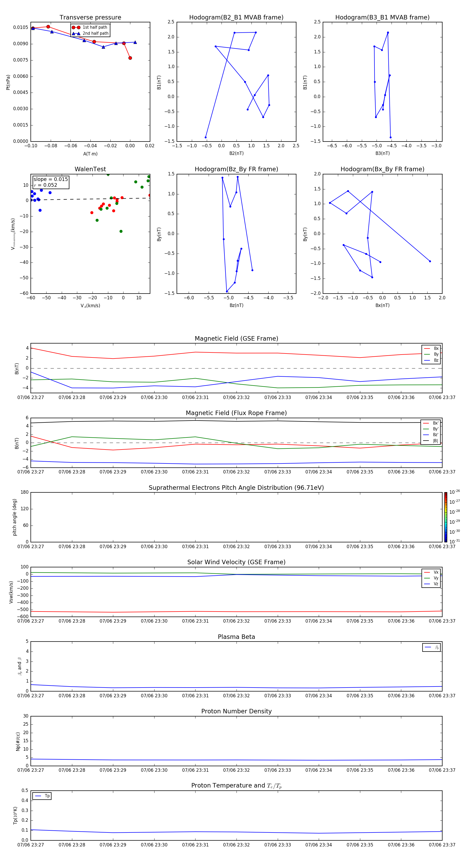Select the By entry in GSE legend

click(431, 354)
